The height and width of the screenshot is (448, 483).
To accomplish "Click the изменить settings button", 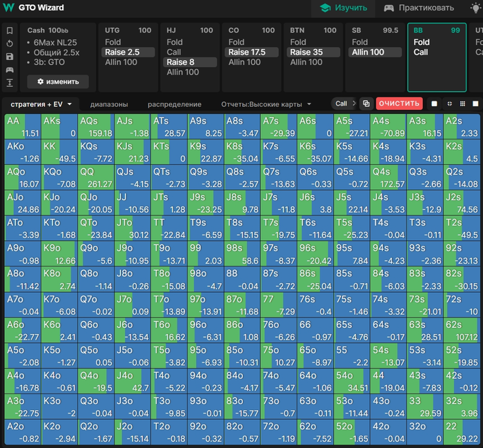I will tap(58, 81).
